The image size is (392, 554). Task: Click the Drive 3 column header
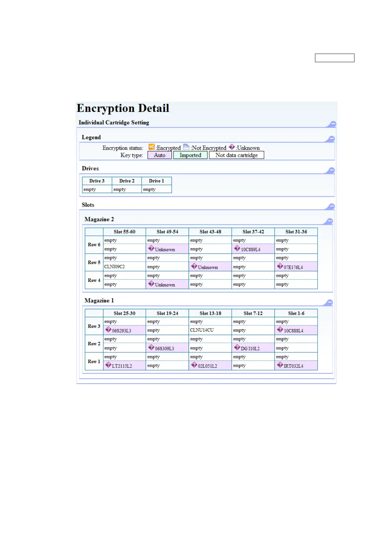pyautogui.click(x=97, y=181)
